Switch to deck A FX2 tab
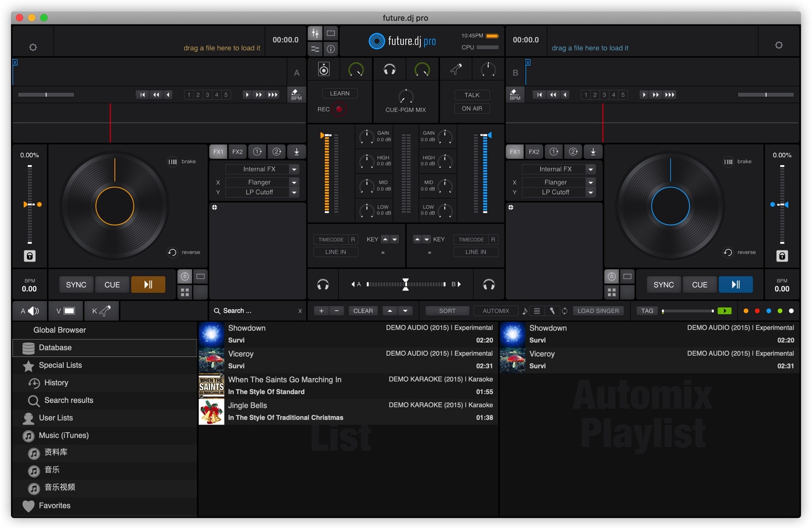Image resolution: width=812 pixels, height=529 pixels. click(238, 152)
